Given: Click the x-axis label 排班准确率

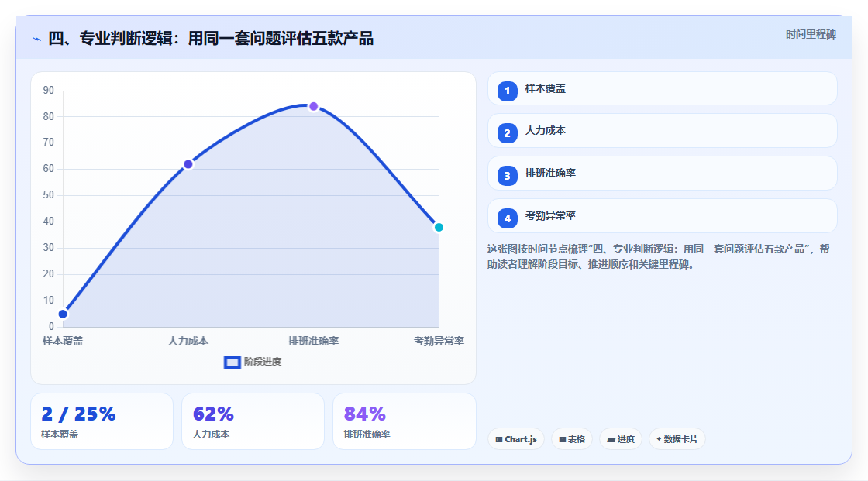Looking at the screenshot, I should (x=313, y=342).
